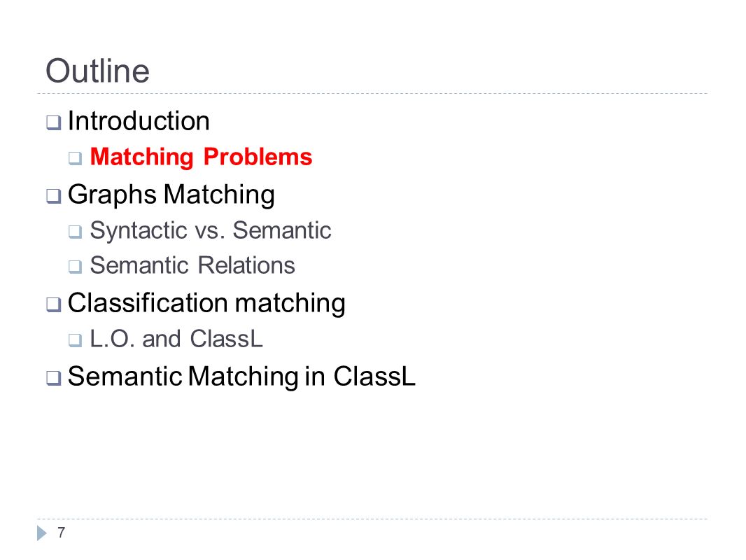
Task: Click the slide number 7
Action: click(61, 533)
